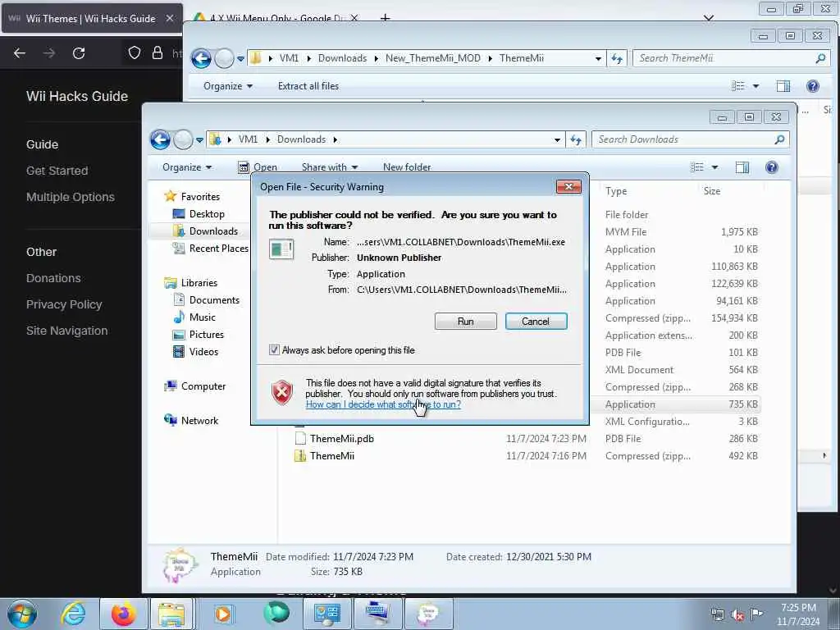Expand previous locations dropdown in Downloads address bar
This screenshot has width=840, height=630.
pos(557,139)
